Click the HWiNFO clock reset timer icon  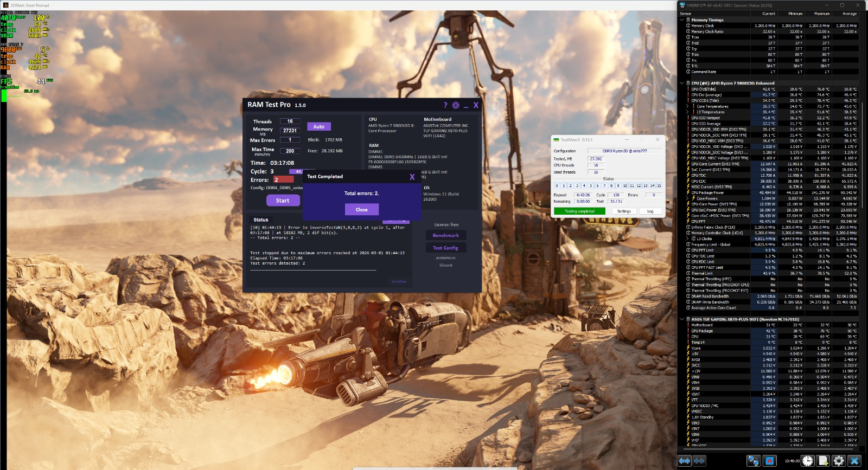[808, 461]
